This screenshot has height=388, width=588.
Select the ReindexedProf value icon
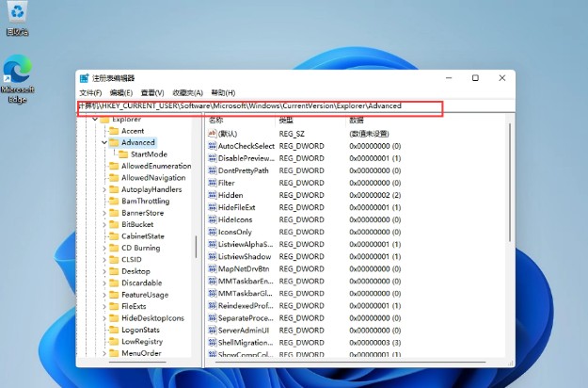coord(213,306)
